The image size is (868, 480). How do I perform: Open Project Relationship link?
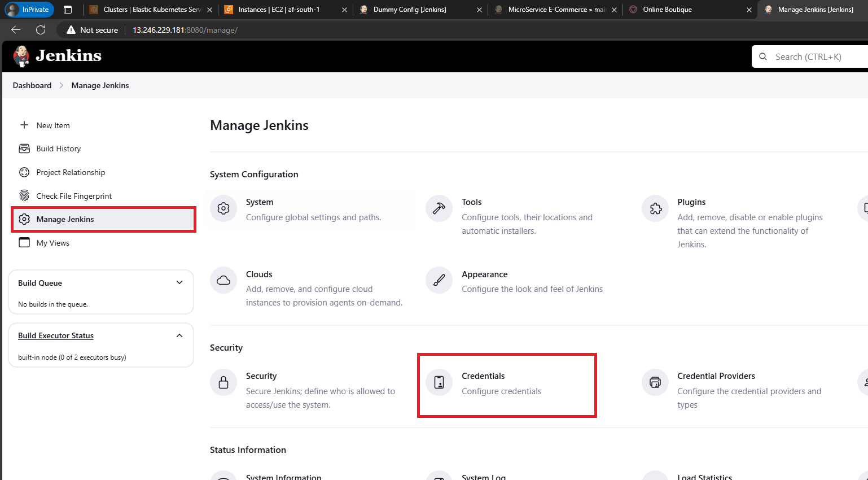click(71, 172)
